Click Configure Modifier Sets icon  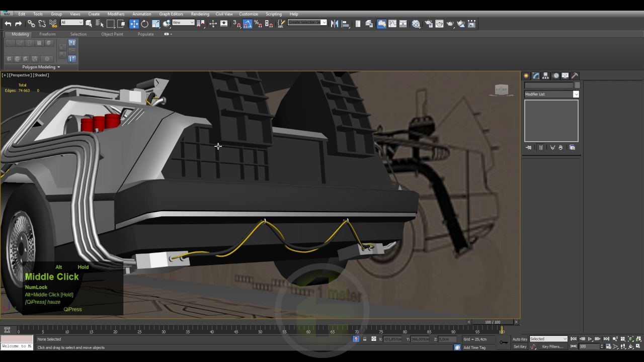click(573, 147)
